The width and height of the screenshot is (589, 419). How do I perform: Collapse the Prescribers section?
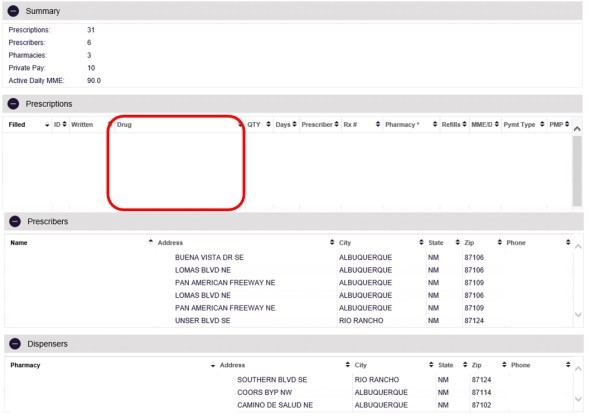click(15, 221)
